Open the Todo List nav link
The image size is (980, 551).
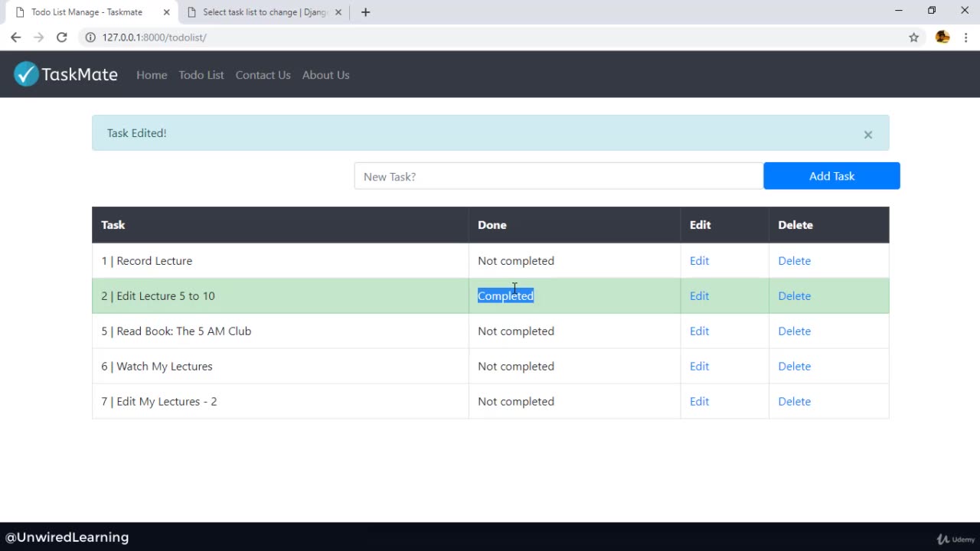click(x=201, y=75)
